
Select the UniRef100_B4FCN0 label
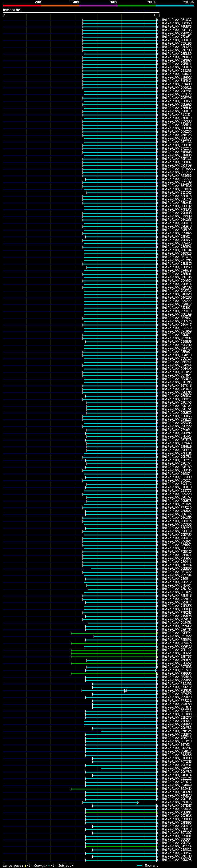coord(176,792)
